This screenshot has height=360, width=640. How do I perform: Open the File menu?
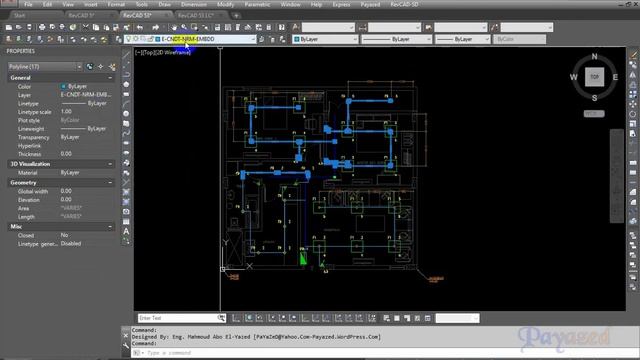click(x=28, y=4)
